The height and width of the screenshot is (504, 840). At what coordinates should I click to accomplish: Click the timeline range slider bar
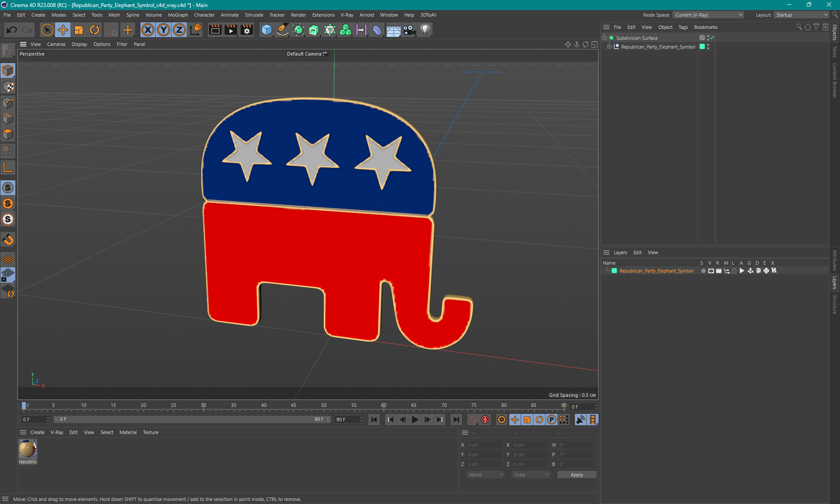[192, 419]
